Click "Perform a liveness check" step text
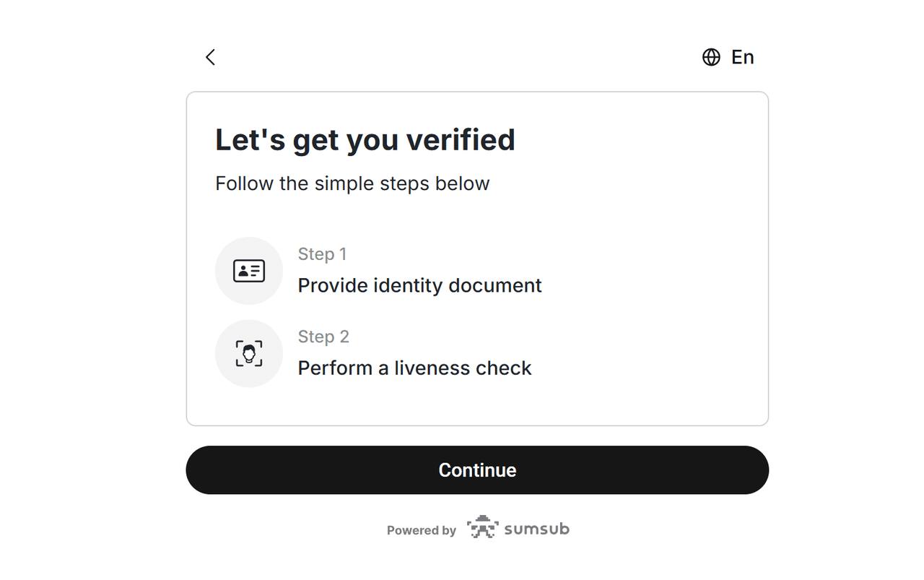This screenshot has height=580, width=924. click(414, 368)
